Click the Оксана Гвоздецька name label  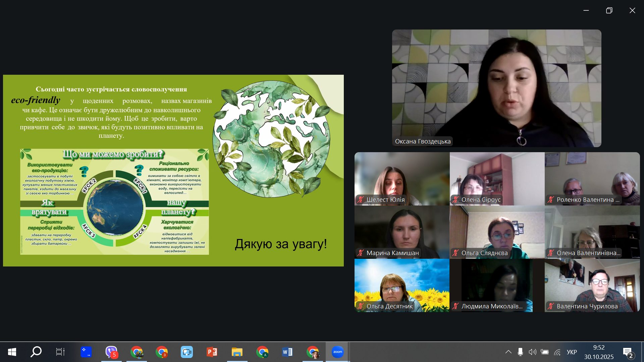422,141
